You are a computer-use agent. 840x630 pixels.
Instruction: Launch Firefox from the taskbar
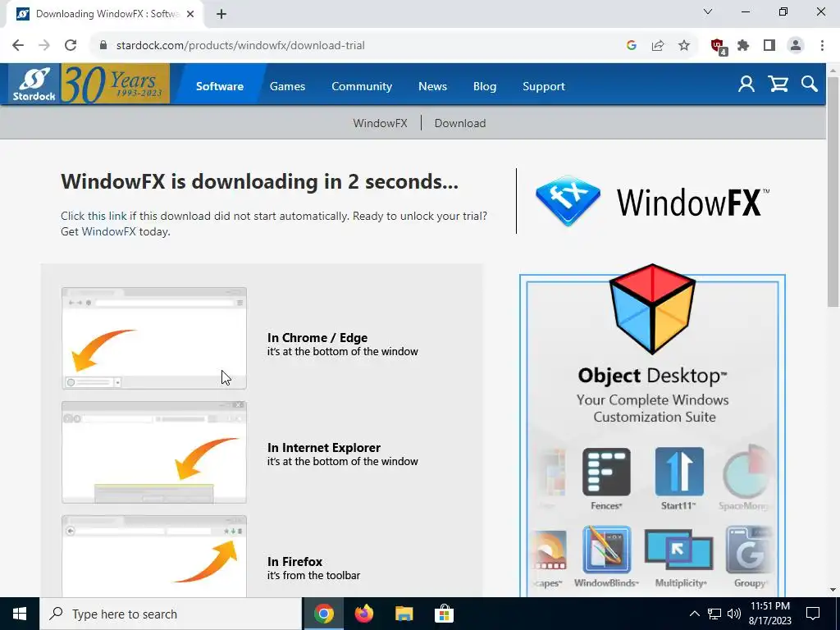363,614
